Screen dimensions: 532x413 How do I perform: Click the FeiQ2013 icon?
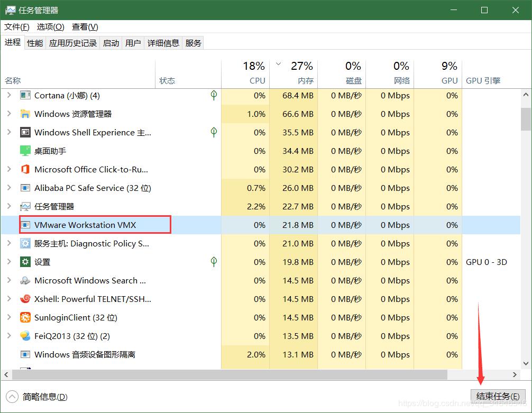click(x=25, y=336)
